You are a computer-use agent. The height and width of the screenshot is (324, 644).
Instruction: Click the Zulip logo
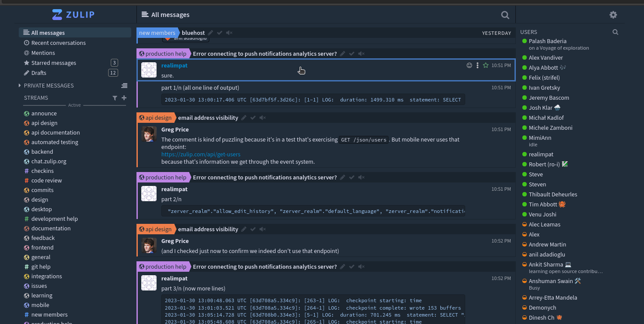click(73, 14)
